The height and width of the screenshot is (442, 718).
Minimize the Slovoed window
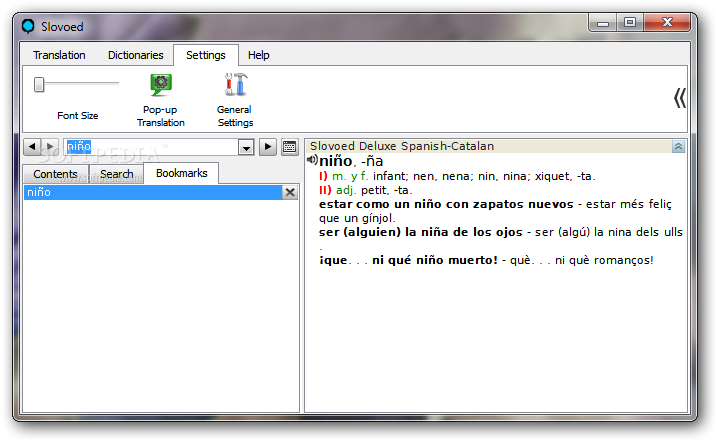(x=603, y=22)
